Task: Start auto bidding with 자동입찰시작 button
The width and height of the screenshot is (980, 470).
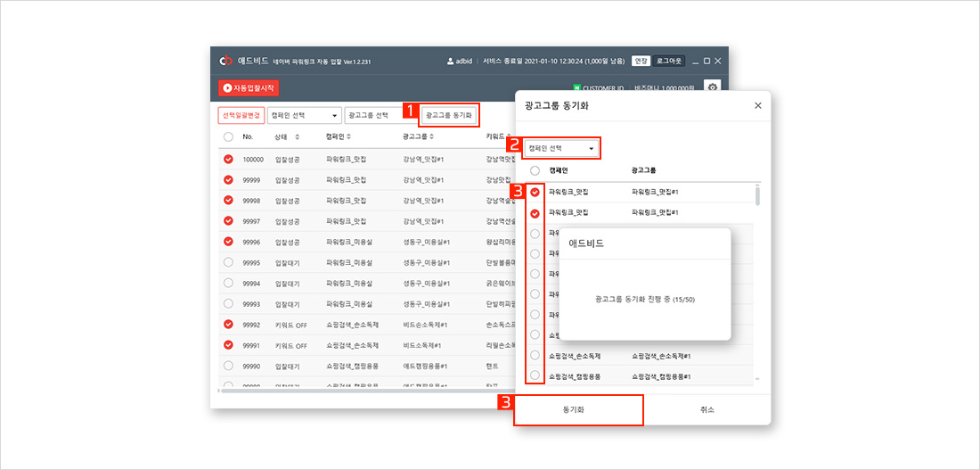Action: (x=249, y=88)
